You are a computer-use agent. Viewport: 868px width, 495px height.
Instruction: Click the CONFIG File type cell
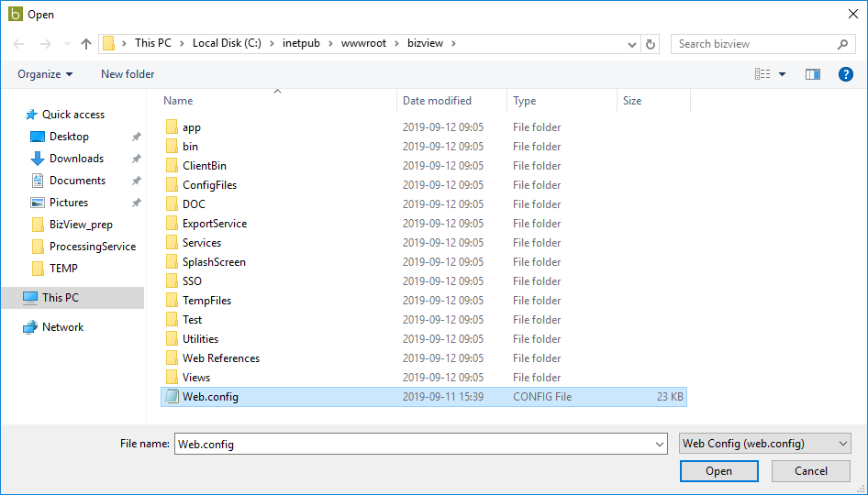click(x=542, y=397)
